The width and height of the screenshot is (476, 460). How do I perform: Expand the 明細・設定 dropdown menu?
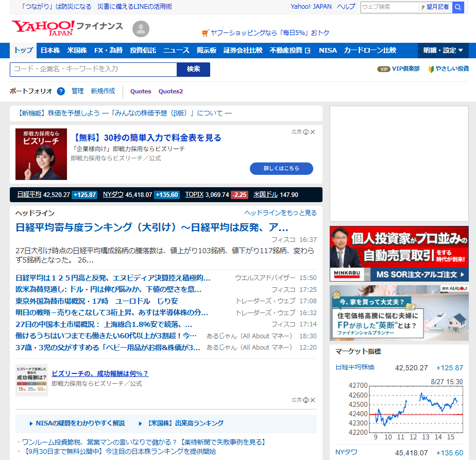(x=443, y=51)
